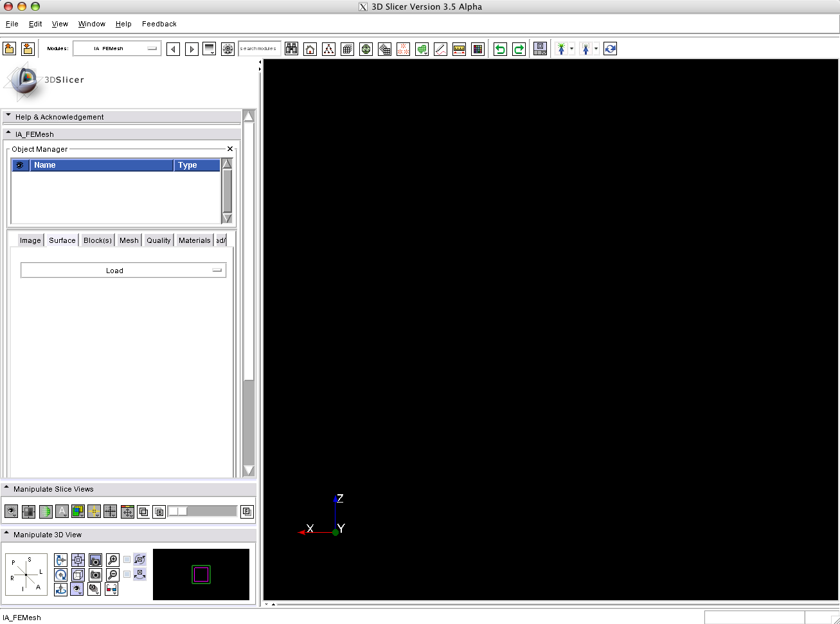Click the yellow crosshair slice icon
The height and width of the screenshot is (624, 840).
click(x=94, y=512)
